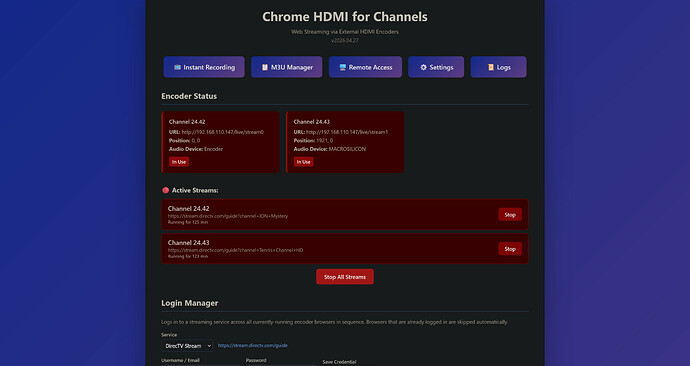Click the Service field label

click(169, 335)
